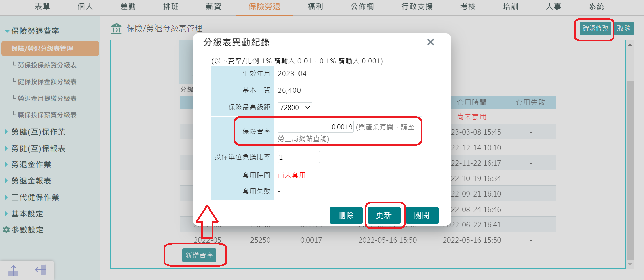Open the 系統 top menu
This screenshot has width=644, height=280.
coord(596,7)
